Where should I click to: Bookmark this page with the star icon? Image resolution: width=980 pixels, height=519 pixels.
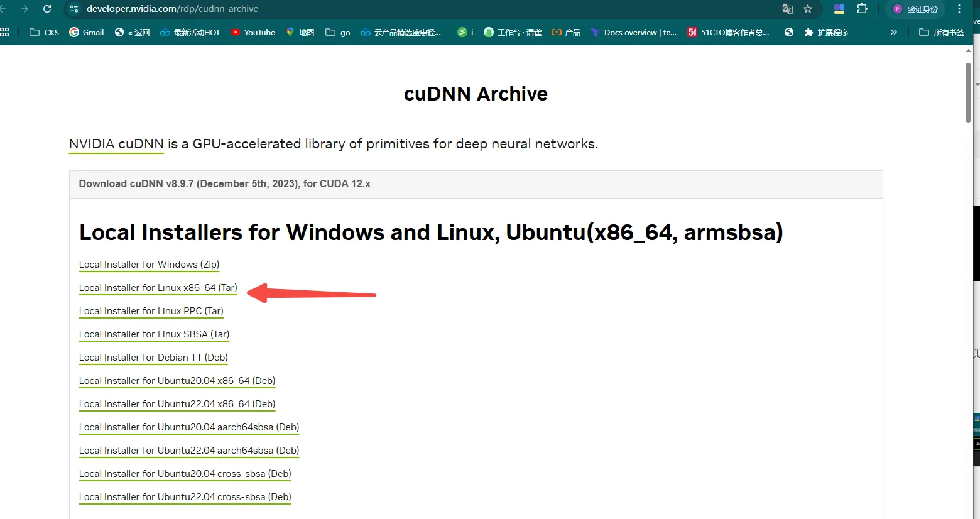(808, 9)
